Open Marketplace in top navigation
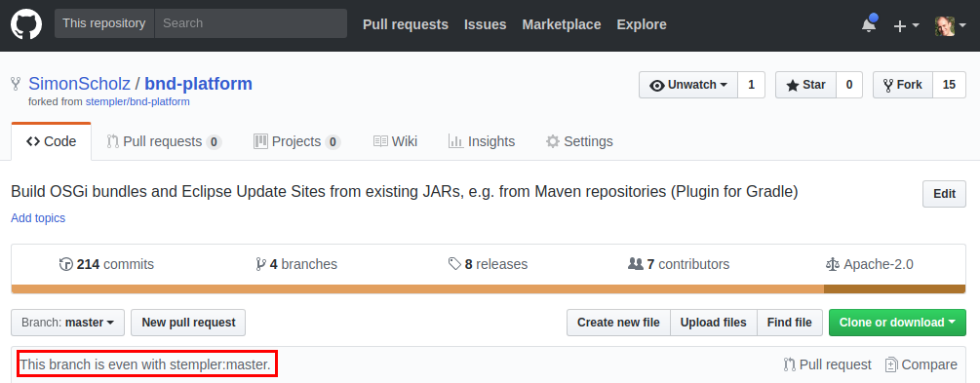Image resolution: width=980 pixels, height=383 pixels. tap(562, 24)
